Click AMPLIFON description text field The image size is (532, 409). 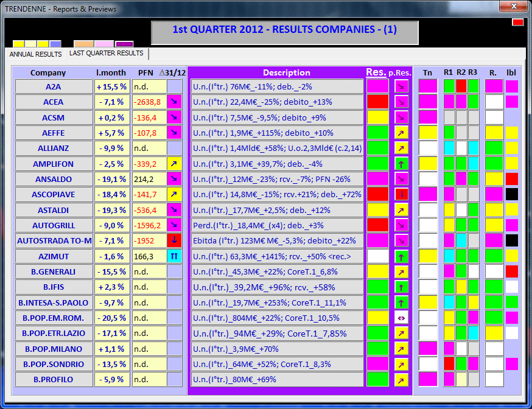[277, 164]
